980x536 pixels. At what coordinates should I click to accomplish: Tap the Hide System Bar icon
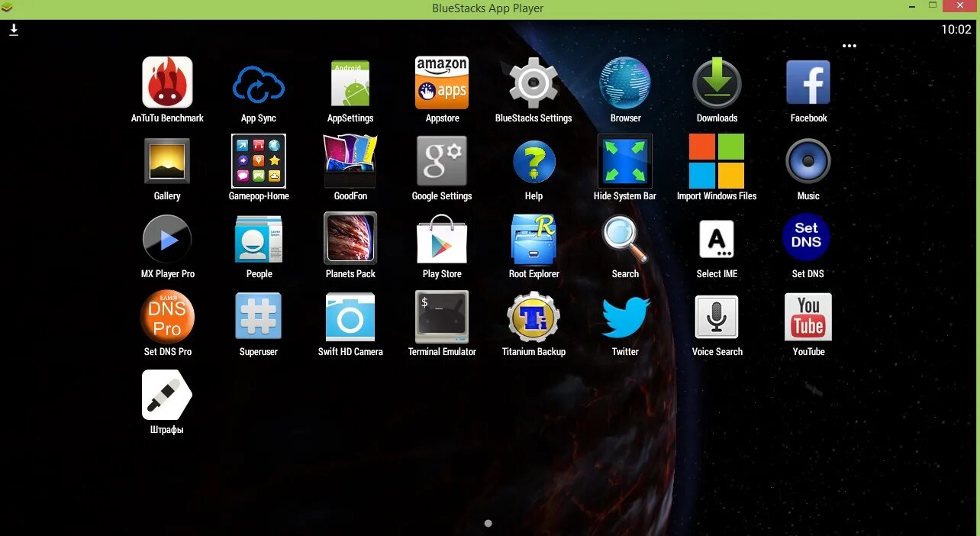[625, 161]
